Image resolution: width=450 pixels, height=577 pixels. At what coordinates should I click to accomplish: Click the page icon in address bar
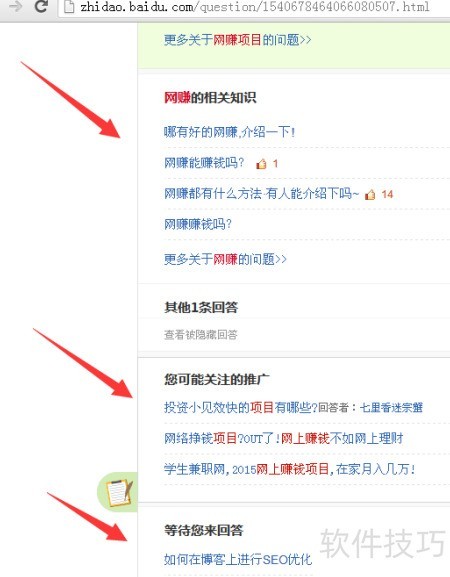coord(69,7)
